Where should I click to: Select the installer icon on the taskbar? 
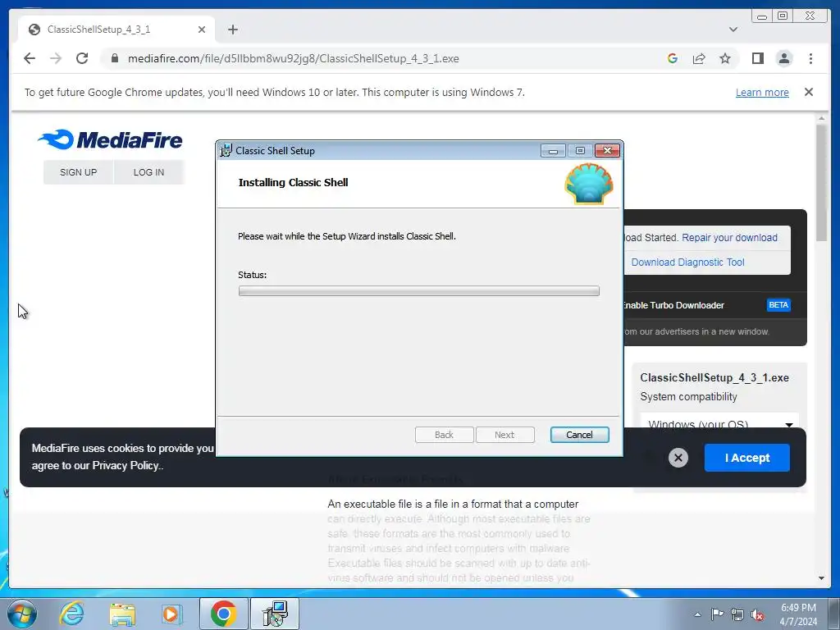[274, 614]
